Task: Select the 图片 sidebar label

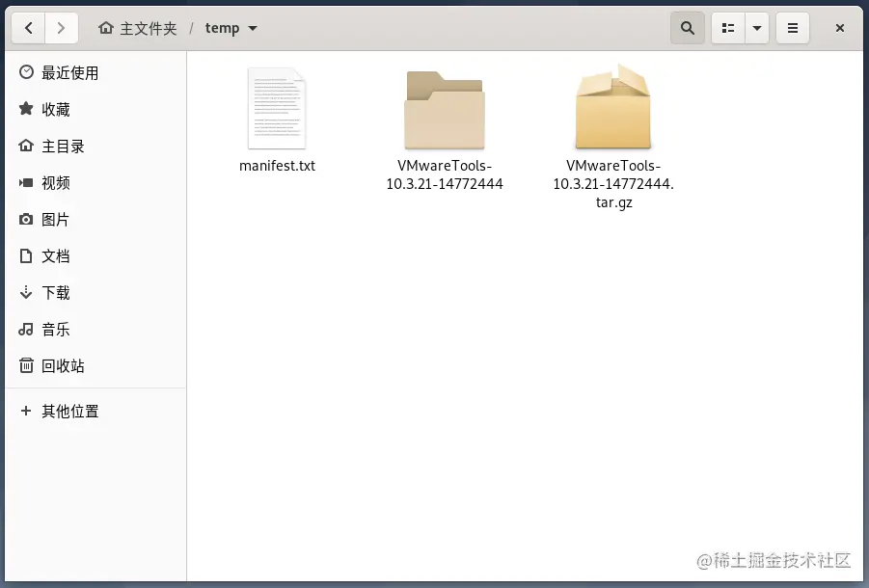Action: click(55, 219)
